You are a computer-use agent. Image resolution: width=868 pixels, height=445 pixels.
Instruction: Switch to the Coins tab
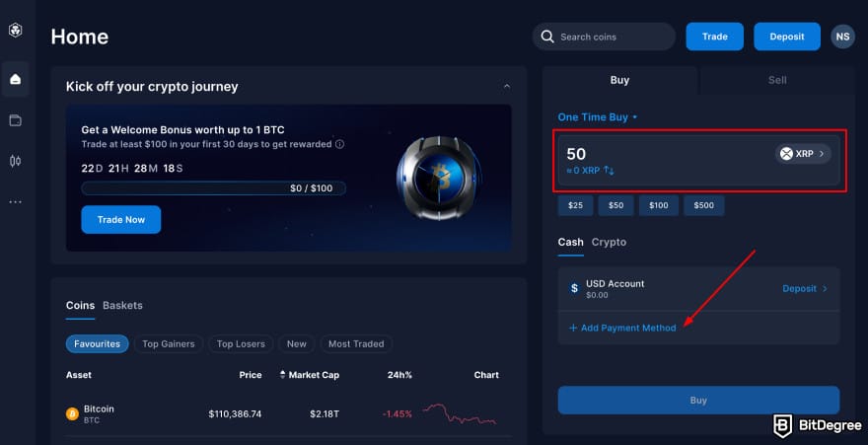point(80,306)
